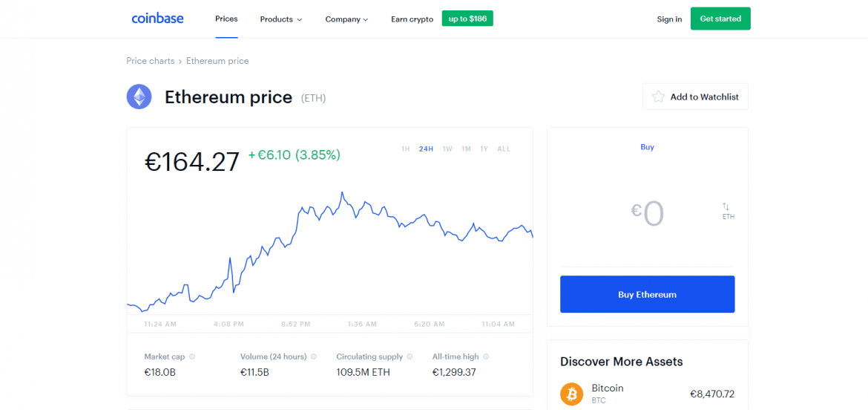Select the 1H chart timeframe
This screenshot has height=410, width=868.
(406, 149)
